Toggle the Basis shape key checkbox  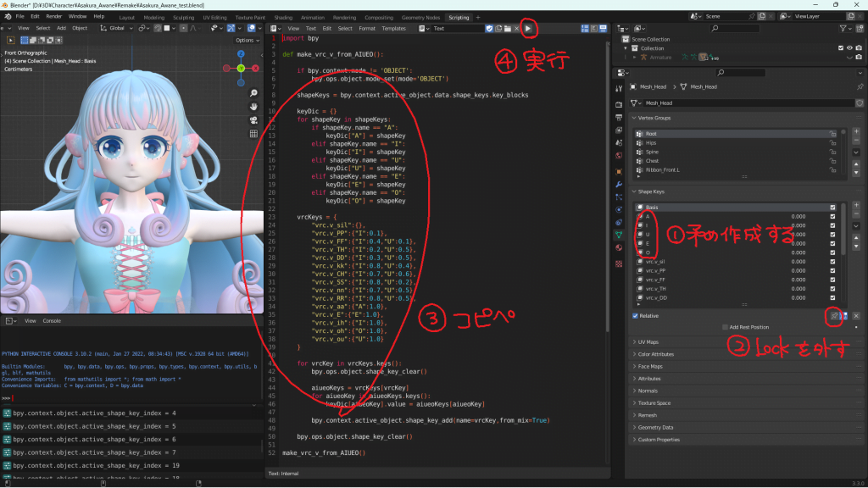[833, 208]
